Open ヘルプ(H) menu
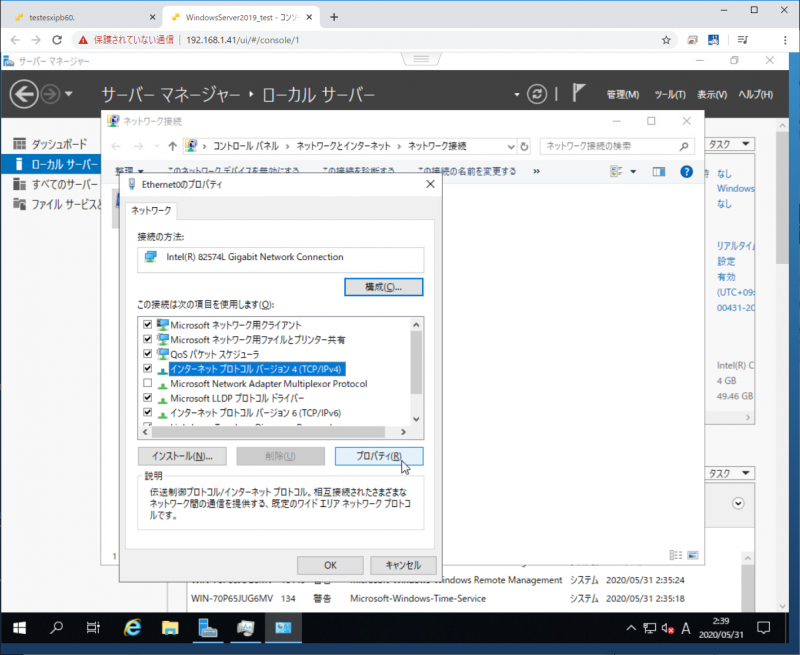This screenshot has height=655, width=800. point(756,94)
